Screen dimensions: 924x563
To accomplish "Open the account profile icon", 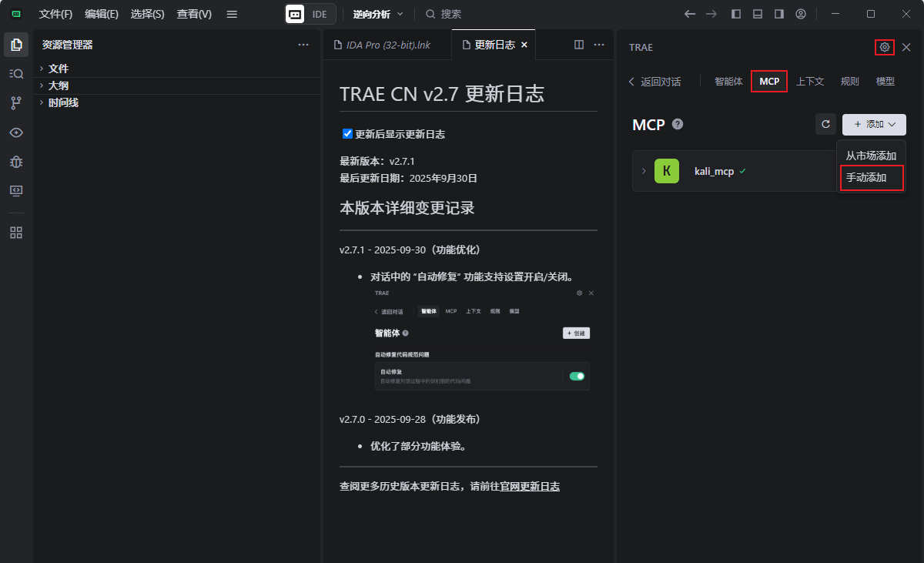I will pyautogui.click(x=801, y=14).
